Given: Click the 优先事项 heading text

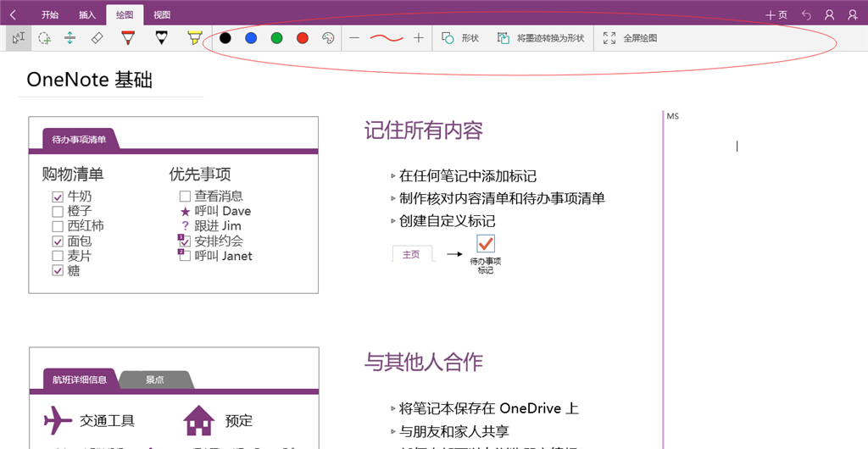Looking at the screenshot, I should (x=200, y=175).
